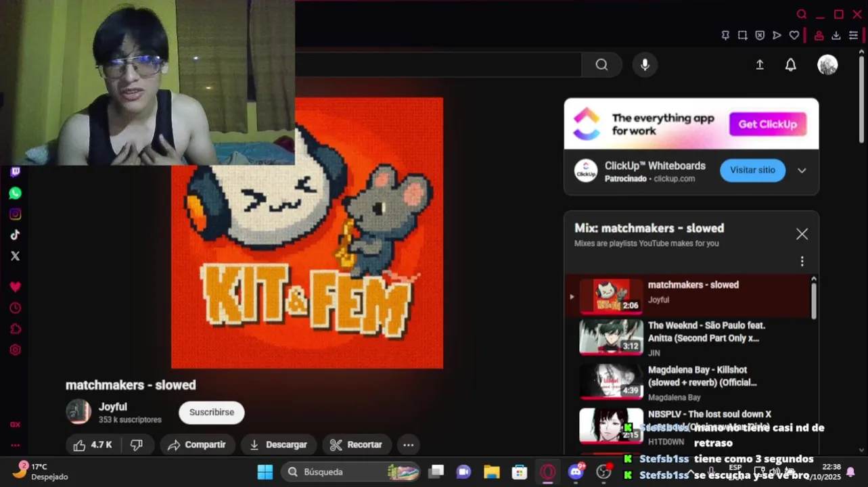
Task: Open the weather widget showing 17°C
Action: click(39, 471)
